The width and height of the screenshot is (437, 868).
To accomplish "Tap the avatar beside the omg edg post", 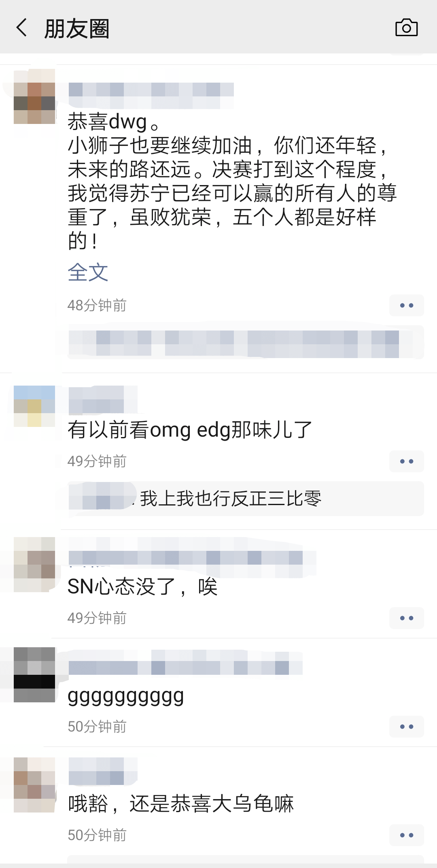I will pos(34,406).
